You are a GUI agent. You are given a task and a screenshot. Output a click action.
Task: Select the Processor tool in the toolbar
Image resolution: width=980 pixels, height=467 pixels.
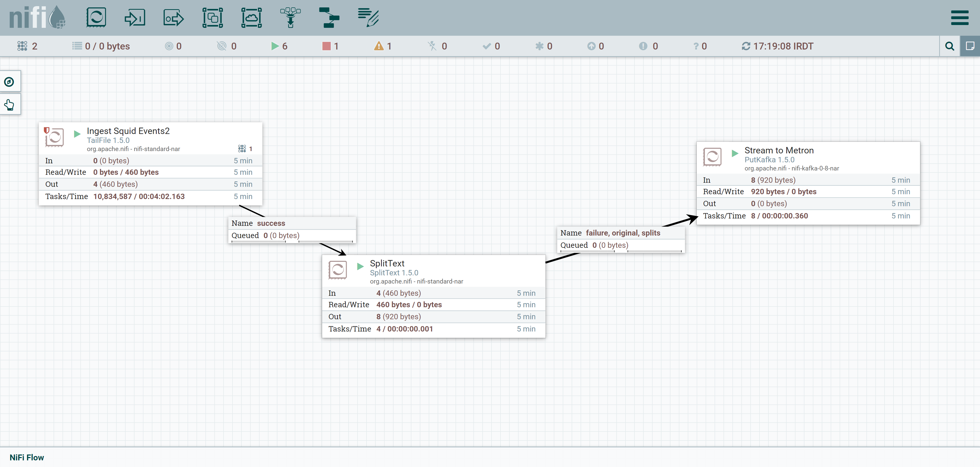(x=96, y=18)
